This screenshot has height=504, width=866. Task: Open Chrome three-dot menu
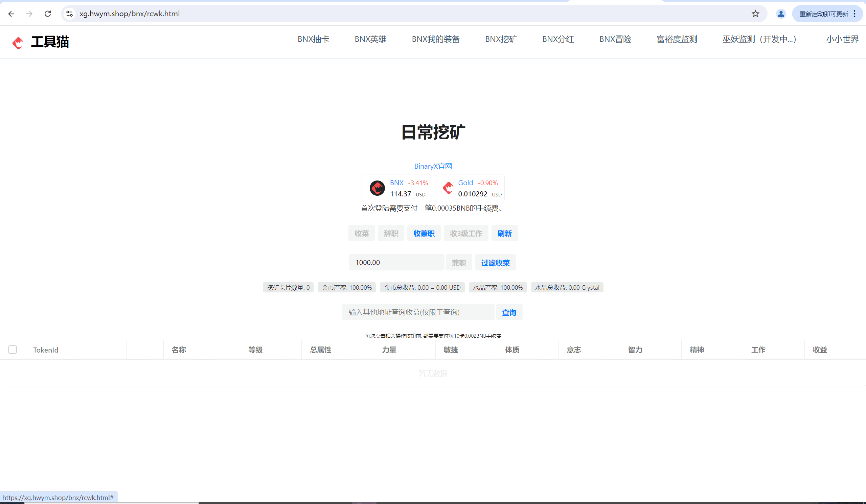tap(854, 14)
